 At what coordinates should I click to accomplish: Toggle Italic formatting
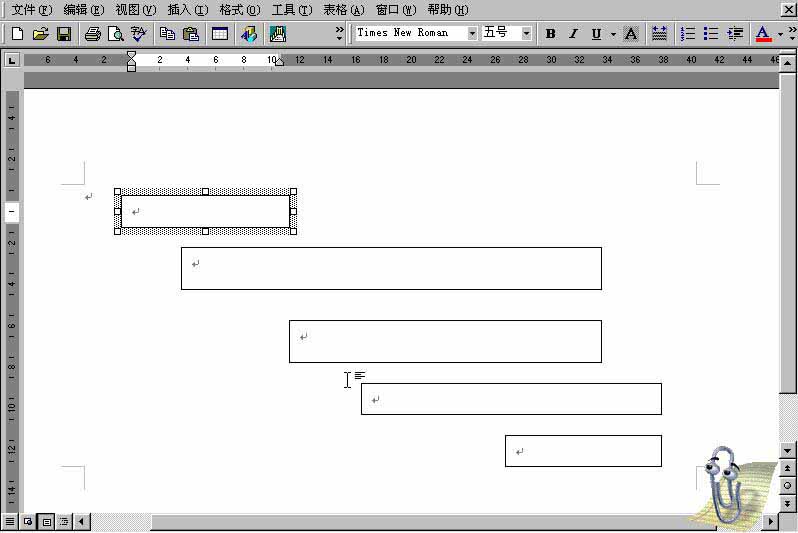point(573,34)
